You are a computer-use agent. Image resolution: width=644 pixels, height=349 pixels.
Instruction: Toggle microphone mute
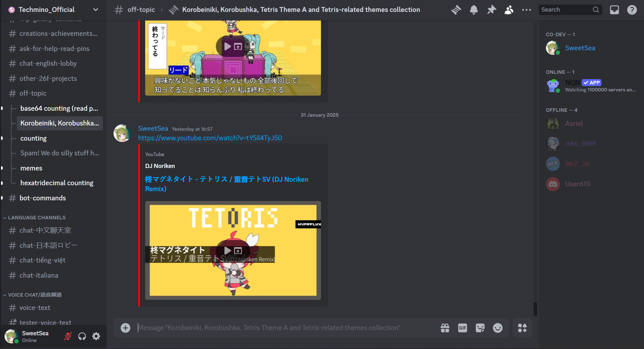(x=68, y=336)
